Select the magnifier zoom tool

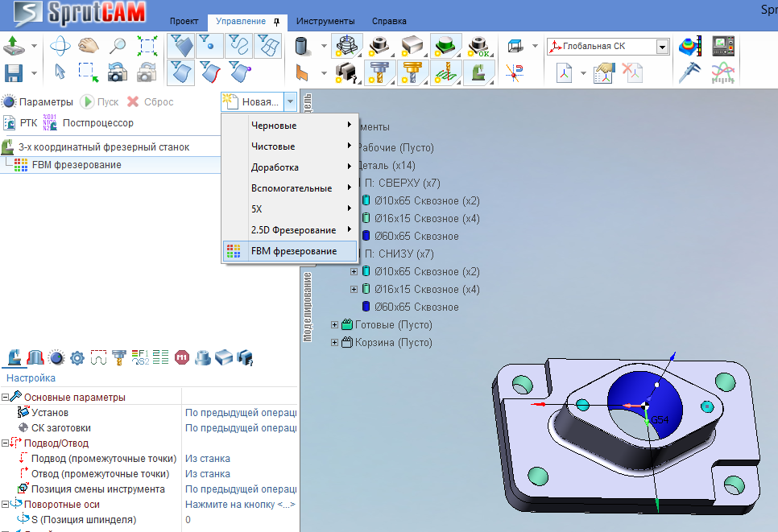coord(118,46)
